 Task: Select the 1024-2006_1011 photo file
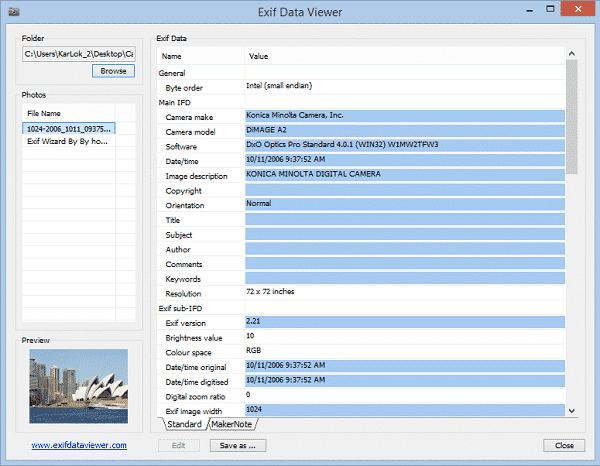pyautogui.click(x=69, y=128)
